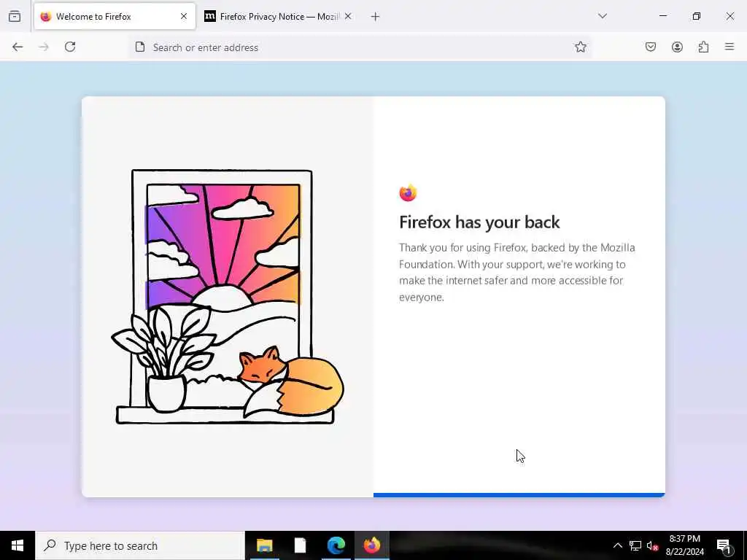Image resolution: width=747 pixels, height=560 pixels.
Task: Go forward one page
Action: point(44,47)
